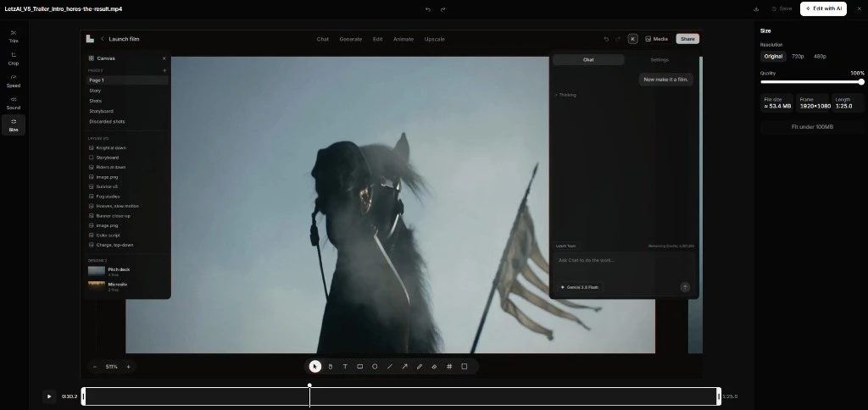Click the editor's redo arrow in the top bar

pos(442,8)
